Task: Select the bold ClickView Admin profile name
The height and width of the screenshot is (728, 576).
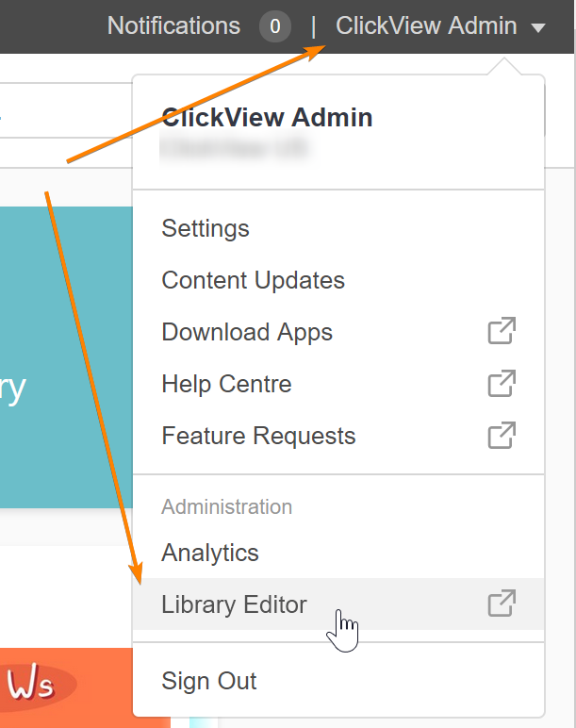Action: [x=267, y=117]
